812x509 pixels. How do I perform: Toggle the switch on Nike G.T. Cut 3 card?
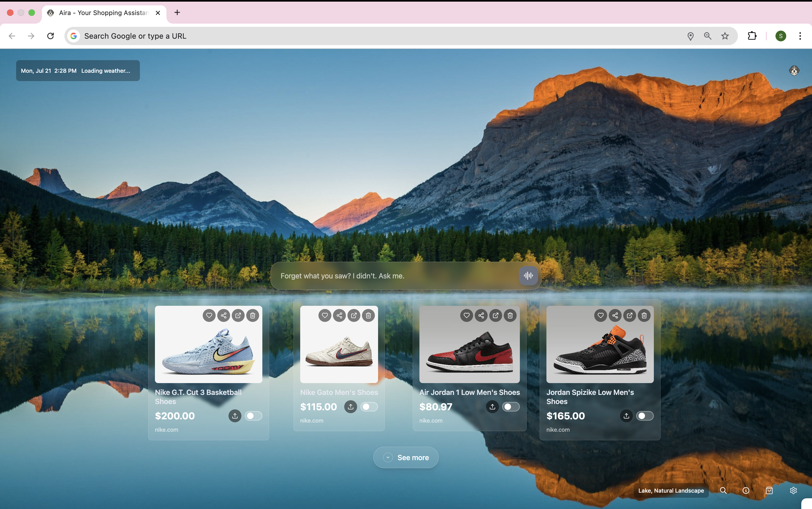[x=253, y=416]
